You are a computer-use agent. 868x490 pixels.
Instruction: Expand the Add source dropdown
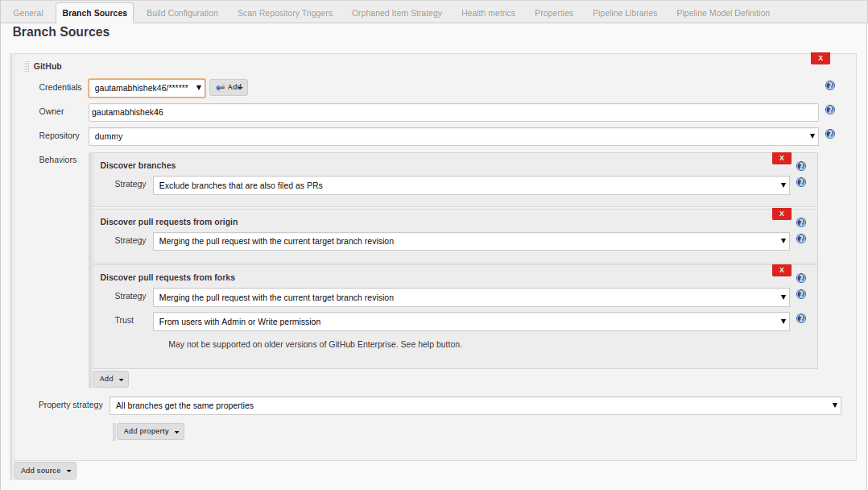click(44, 470)
